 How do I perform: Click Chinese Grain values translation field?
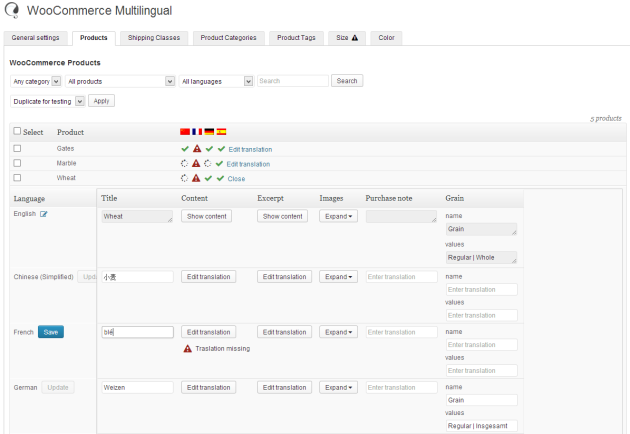click(x=482, y=315)
